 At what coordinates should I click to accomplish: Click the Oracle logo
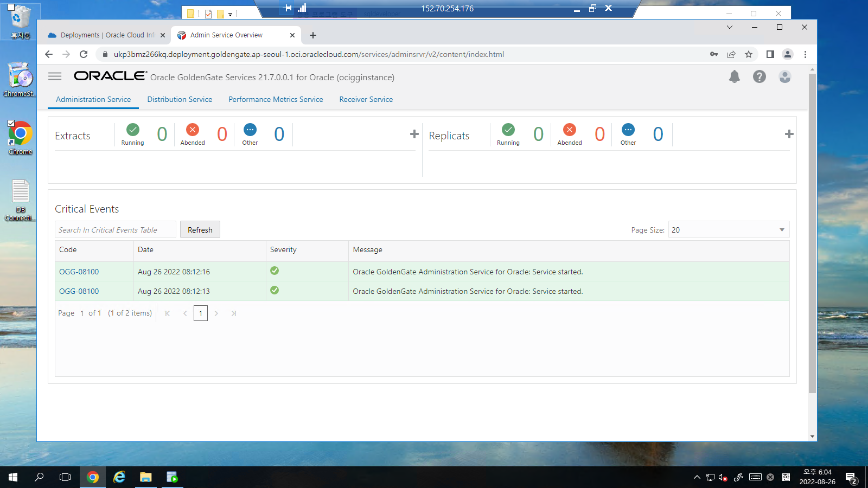pyautogui.click(x=111, y=76)
